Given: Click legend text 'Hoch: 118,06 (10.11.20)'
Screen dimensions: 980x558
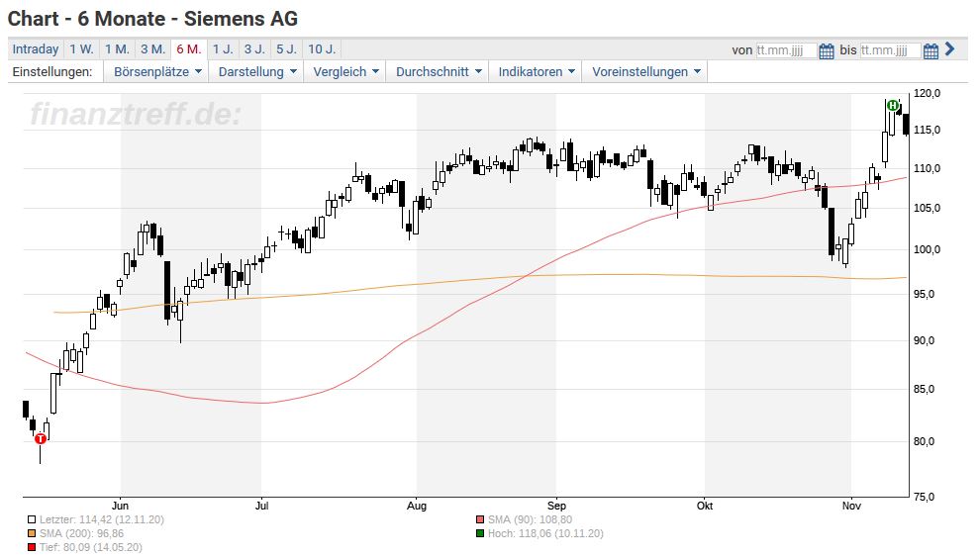Looking at the screenshot, I should point(545,533).
